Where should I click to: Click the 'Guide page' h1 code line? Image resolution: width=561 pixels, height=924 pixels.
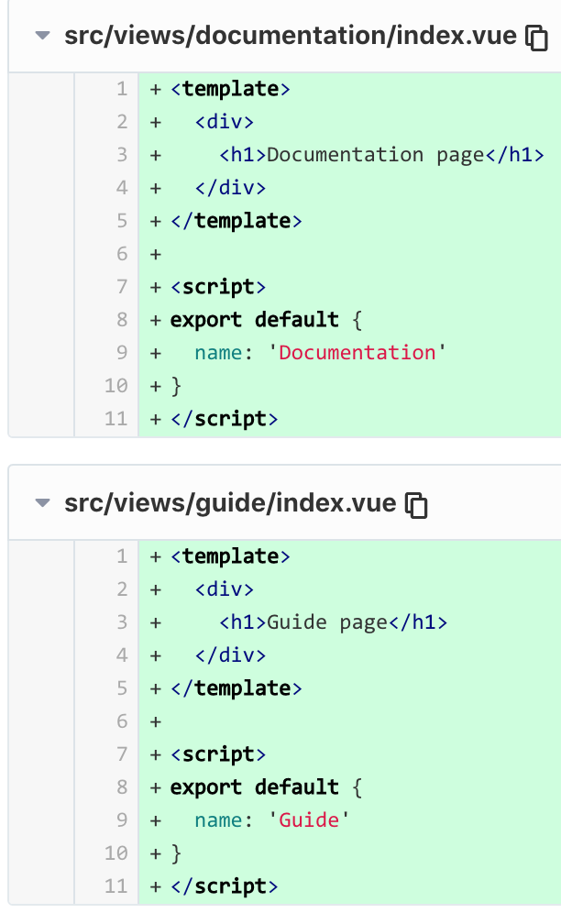pyautogui.click(x=350, y=622)
